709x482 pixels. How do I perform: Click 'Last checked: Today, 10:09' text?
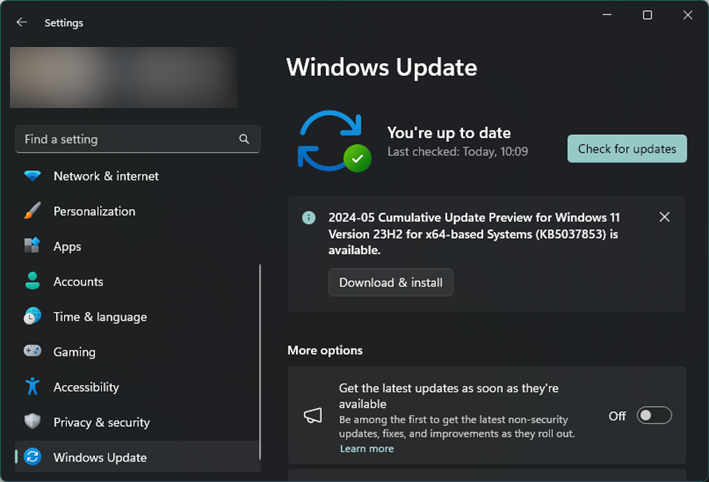pyautogui.click(x=458, y=151)
